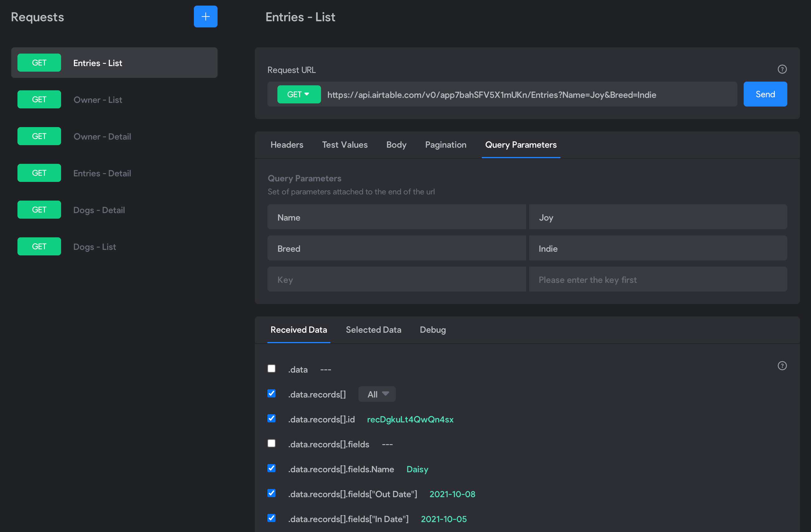Open help icon beside Request URL

pos(782,69)
